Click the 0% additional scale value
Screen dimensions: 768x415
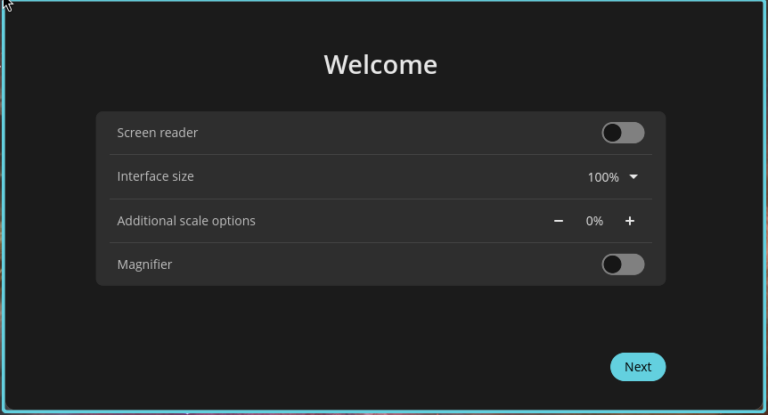pyautogui.click(x=594, y=221)
